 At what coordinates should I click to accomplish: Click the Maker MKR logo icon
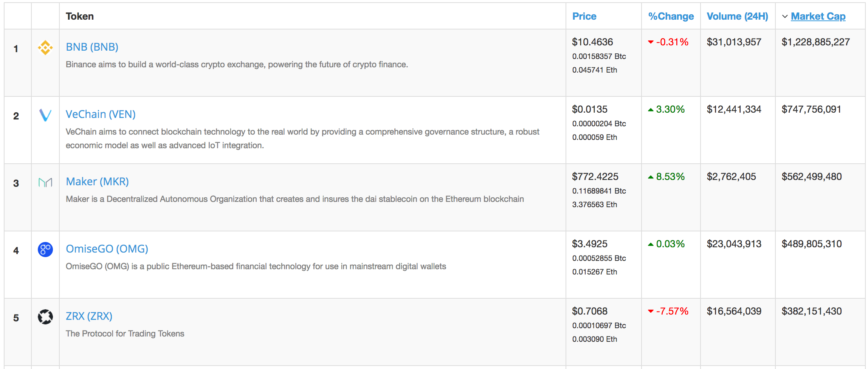(x=45, y=183)
